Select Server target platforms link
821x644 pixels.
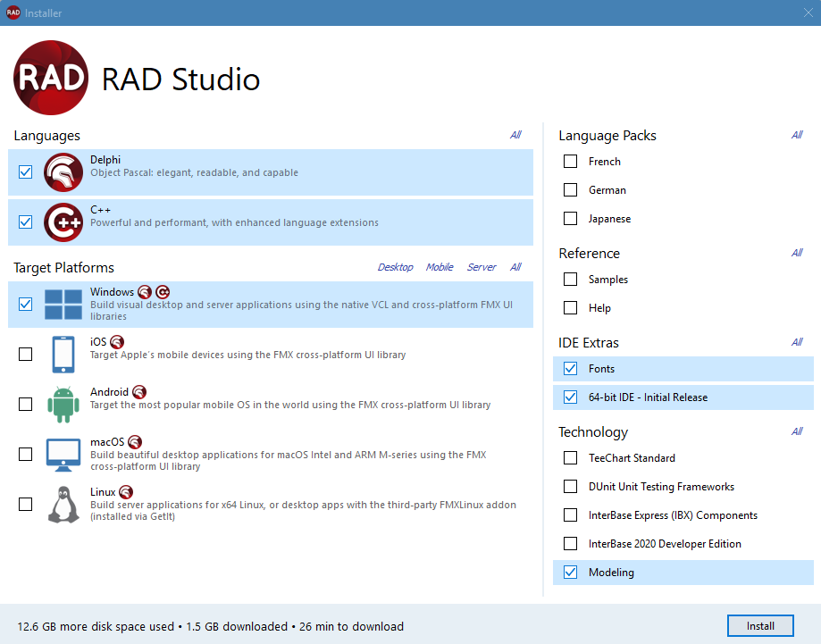482,267
